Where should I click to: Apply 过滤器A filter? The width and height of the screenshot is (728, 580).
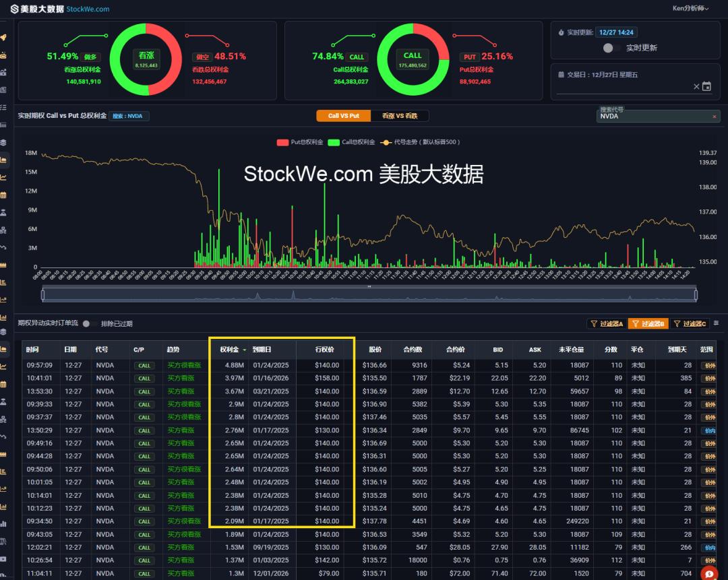coord(607,323)
